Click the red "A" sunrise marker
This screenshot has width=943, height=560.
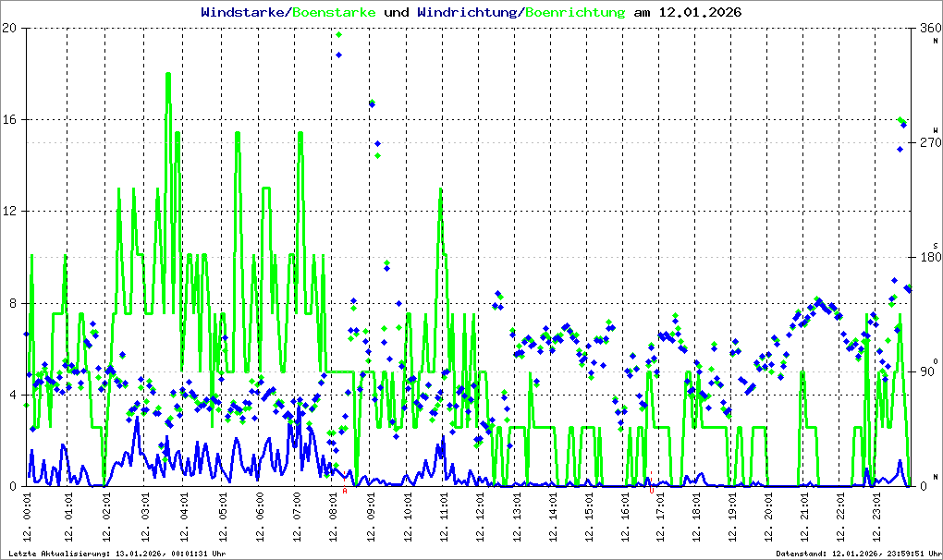pyautogui.click(x=345, y=491)
